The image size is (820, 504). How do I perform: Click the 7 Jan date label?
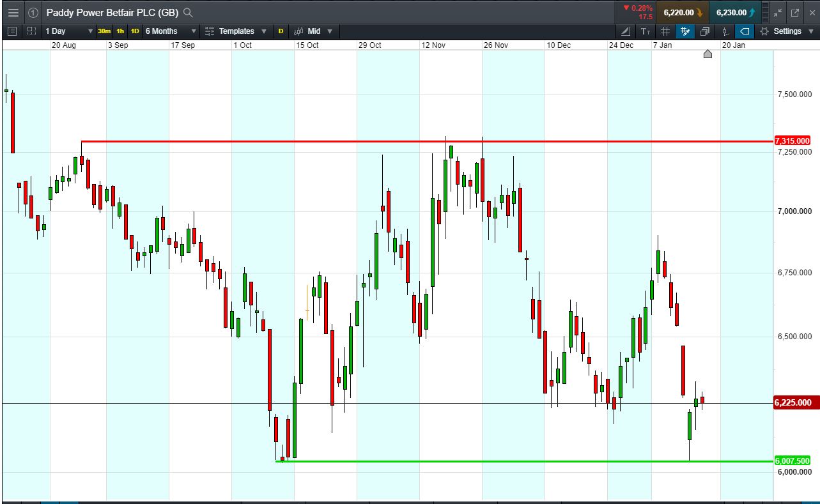point(663,45)
